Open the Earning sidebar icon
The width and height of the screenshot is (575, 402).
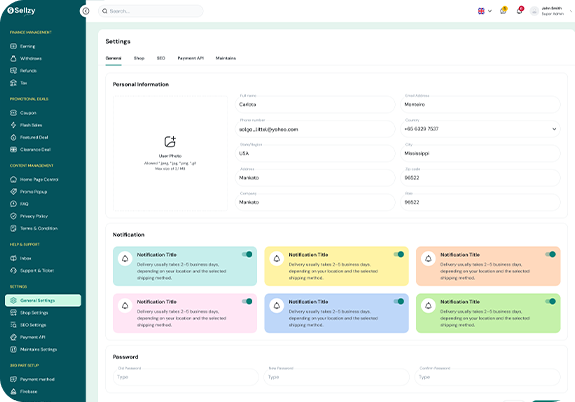point(14,46)
